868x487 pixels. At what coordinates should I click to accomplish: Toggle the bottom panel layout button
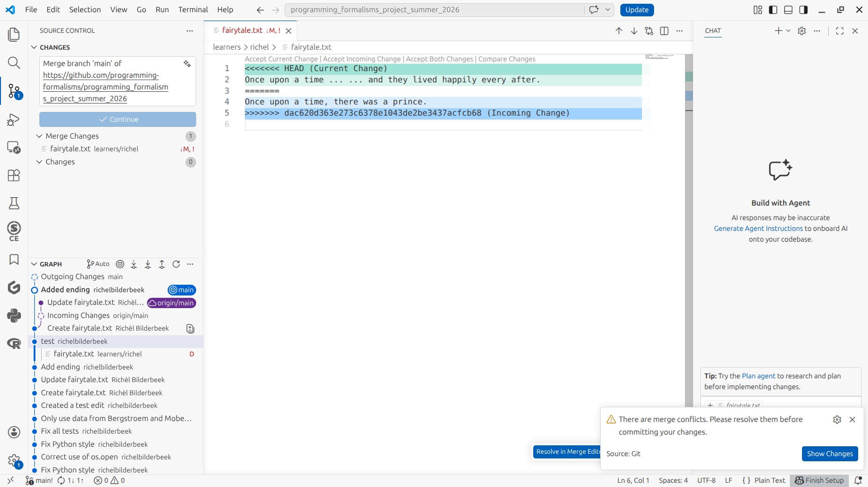[x=788, y=10]
